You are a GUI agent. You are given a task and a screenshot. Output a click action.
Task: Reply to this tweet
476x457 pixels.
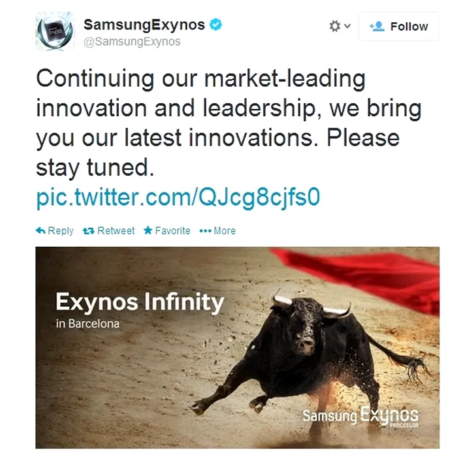click(55, 231)
